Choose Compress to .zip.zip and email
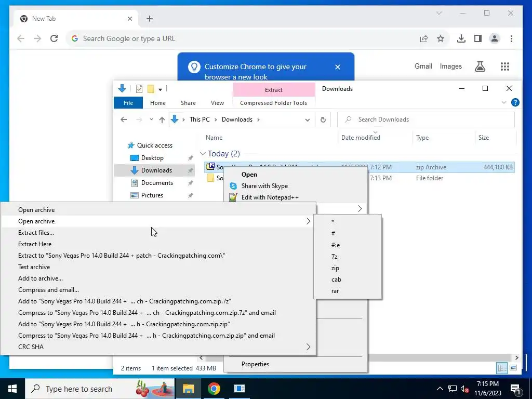Screen dimensions: 532x399 pyautogui.click(x=158, y=336)
